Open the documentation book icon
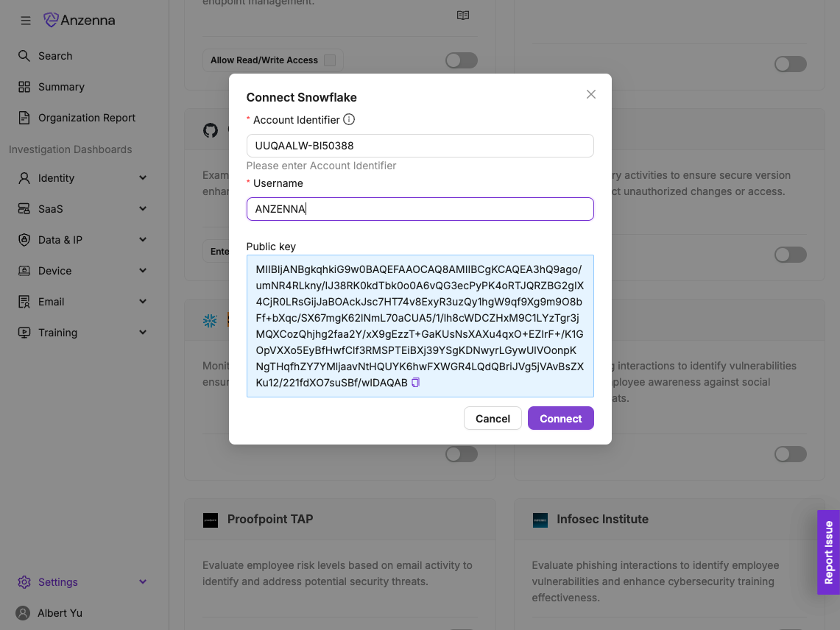Viewport: 840px width, 630px height. coord(463,15)
